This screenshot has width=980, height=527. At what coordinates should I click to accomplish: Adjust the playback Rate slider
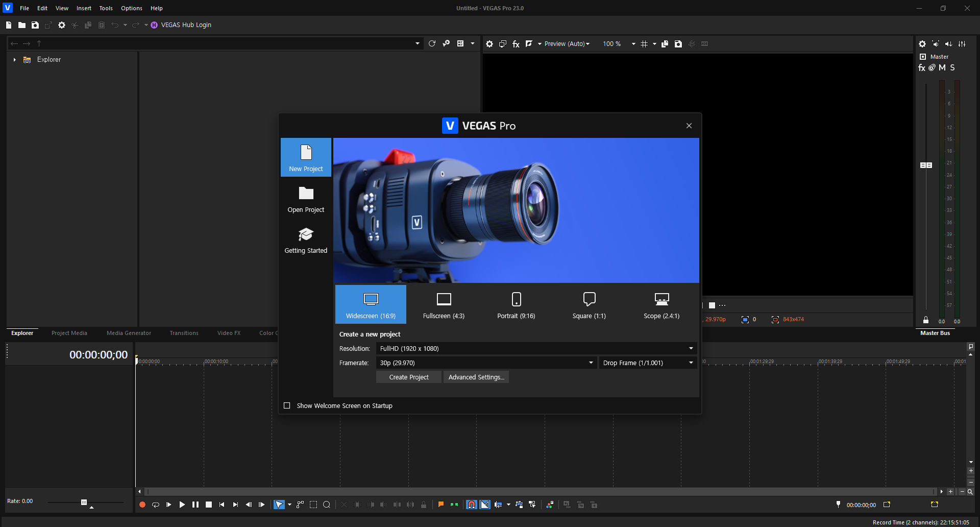click(83, 502)
